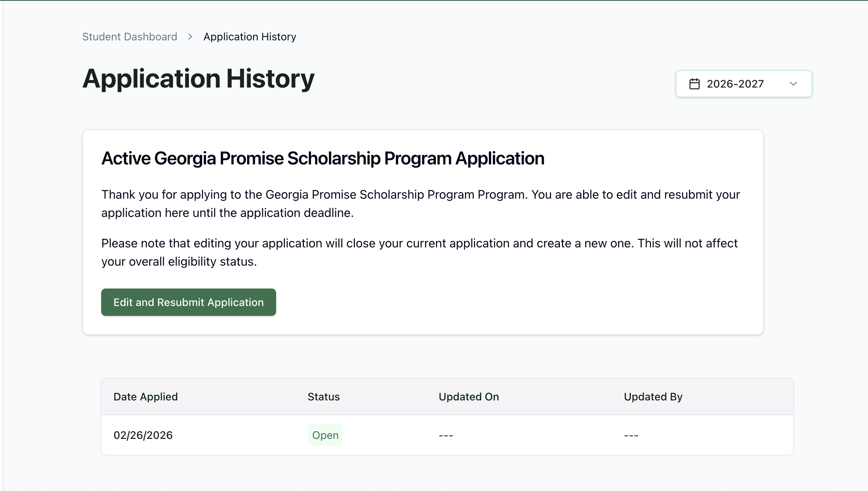Click Edit and Resubmit Application button
The width and height of the screenshot is (868, 491).
(188, 302)
